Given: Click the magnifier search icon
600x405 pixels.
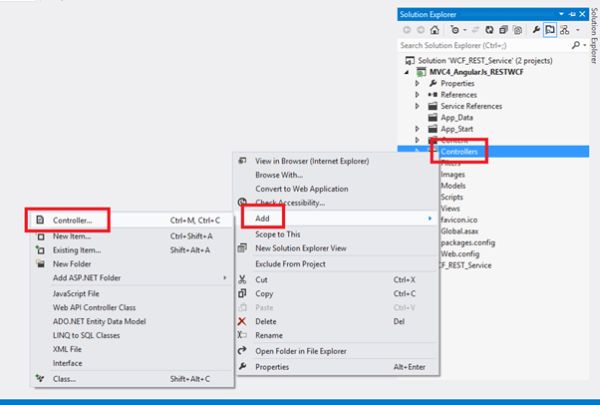Looking at the screenshot, I should [x=575, y=45].
